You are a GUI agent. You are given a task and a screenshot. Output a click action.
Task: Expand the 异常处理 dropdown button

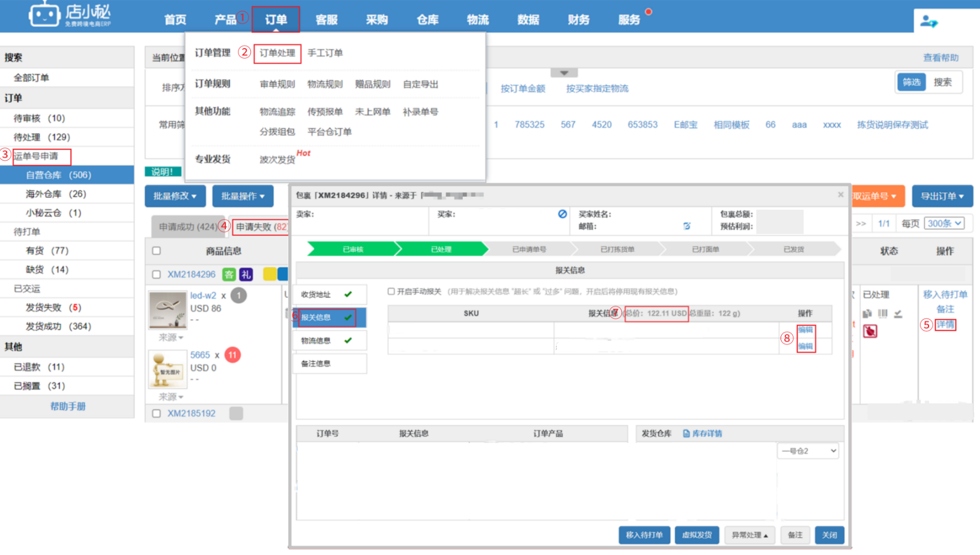pos(749,535)
